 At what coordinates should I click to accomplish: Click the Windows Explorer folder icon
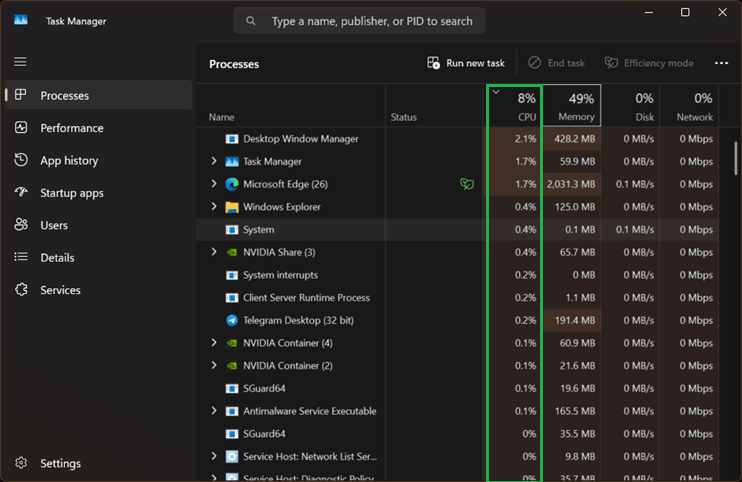click(232, 207)
